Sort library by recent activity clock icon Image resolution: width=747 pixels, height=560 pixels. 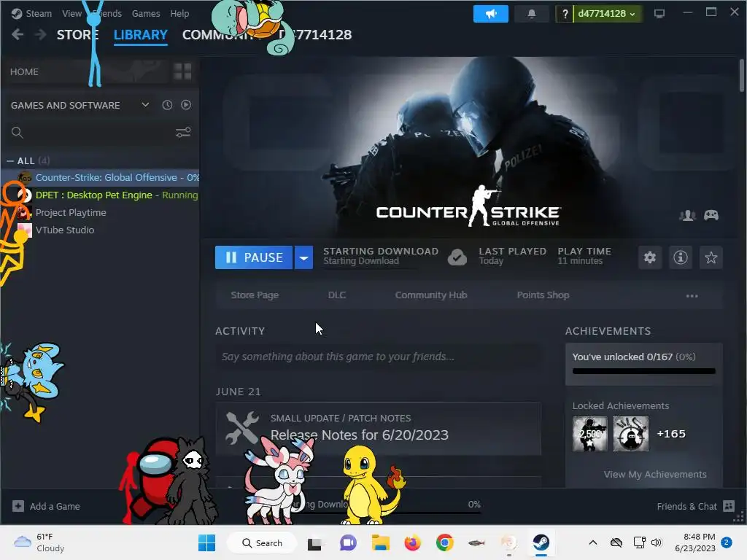tap(167, 105)
